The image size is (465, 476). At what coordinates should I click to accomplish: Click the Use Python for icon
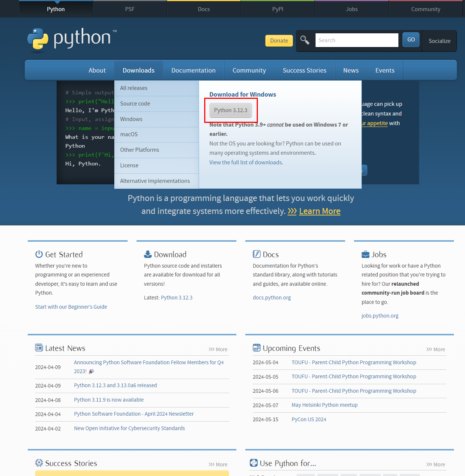click(x=254, y=463)
